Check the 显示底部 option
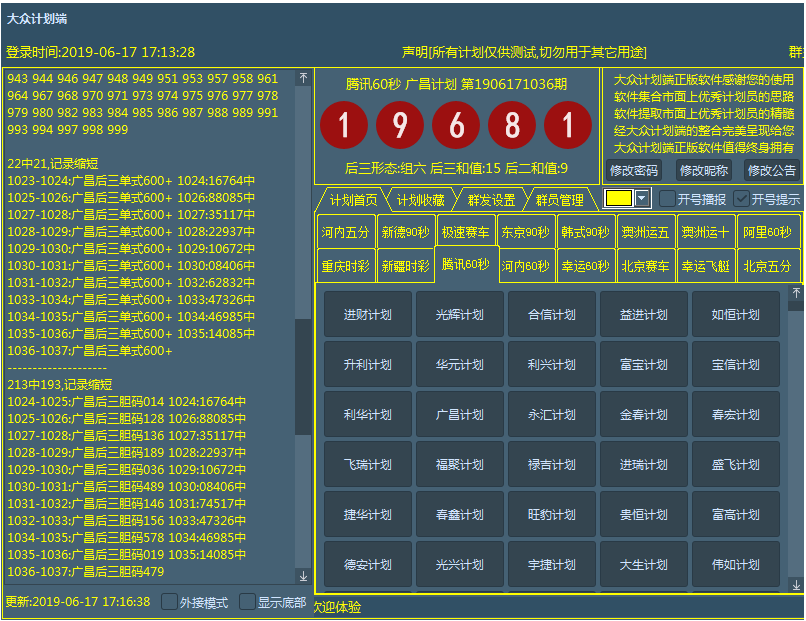The image size is (806, 621). pyautogui.click(x=247, y=602)
